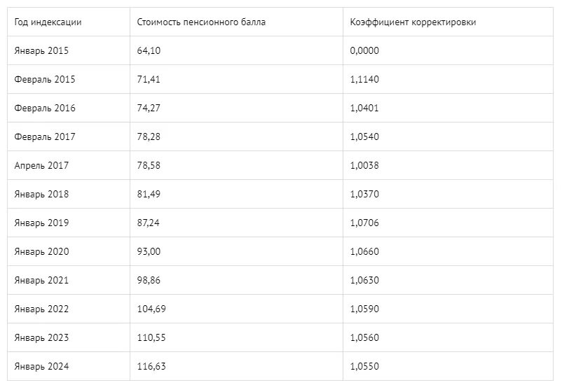The height and width of the screenshot is (392, 562).
Task: Select the "Январь 2022" row label
Action: (41, 309)
